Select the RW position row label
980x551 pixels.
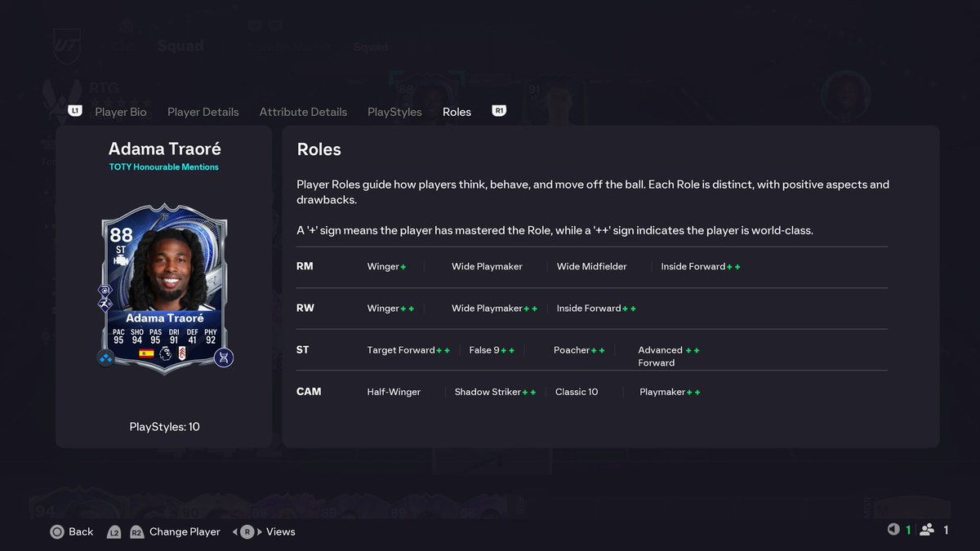coord(305,308)
